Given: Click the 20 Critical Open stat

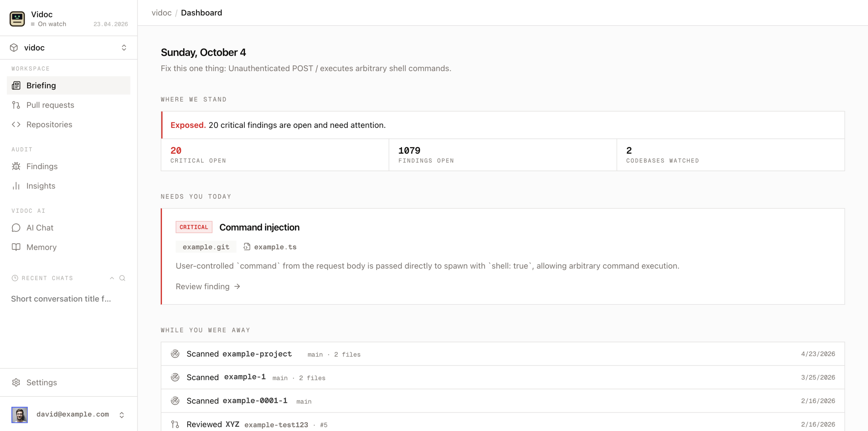Looking at the screenshot, I should coord(275,155).
